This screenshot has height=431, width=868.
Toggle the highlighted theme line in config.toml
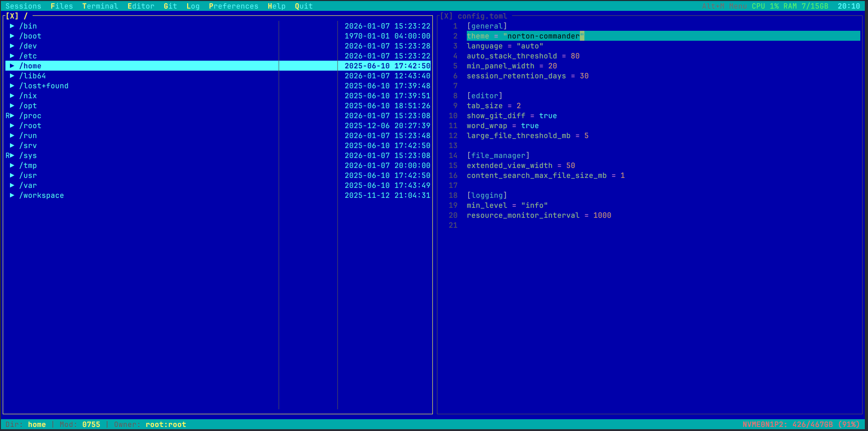525,36
